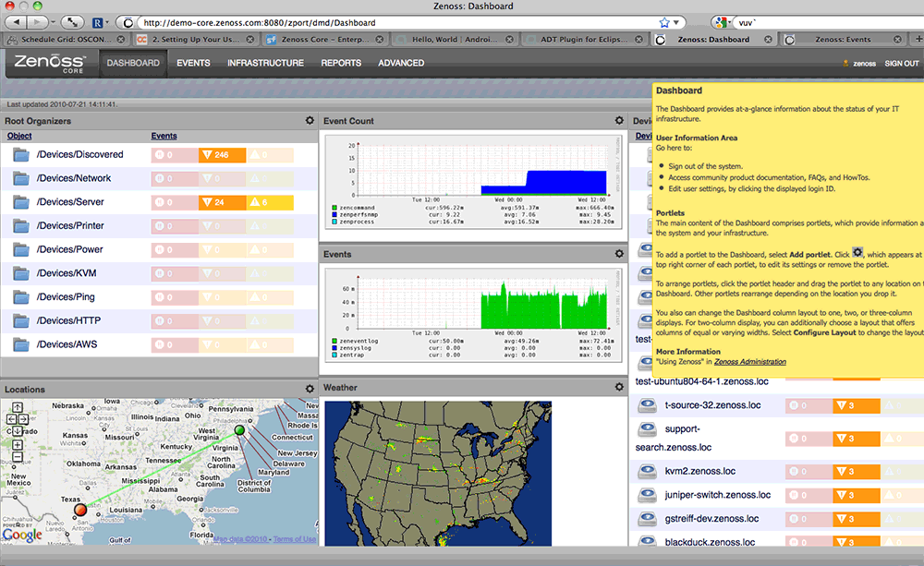This screenshot has height=566, width=924.
Task: Open the Zenoss Administration help link
Action: point(750,362)
